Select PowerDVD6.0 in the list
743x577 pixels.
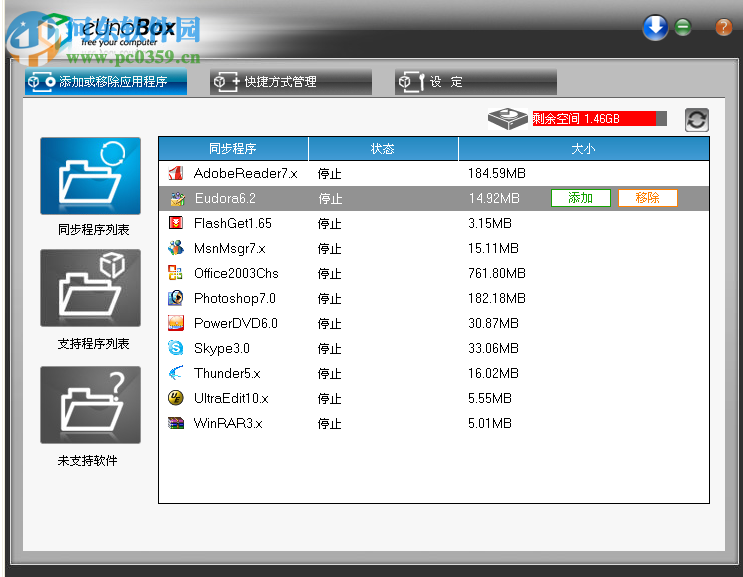pyautogui.click(x=434, y=324)
